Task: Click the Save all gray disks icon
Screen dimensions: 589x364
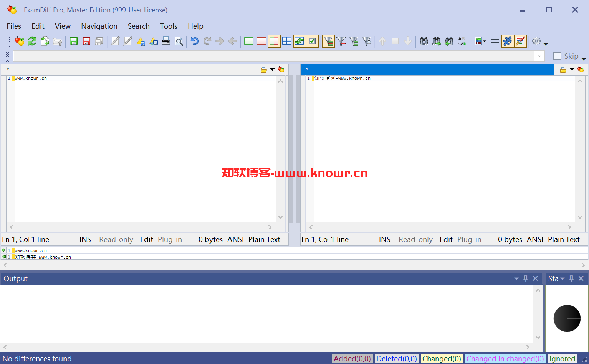Action: 99,41
